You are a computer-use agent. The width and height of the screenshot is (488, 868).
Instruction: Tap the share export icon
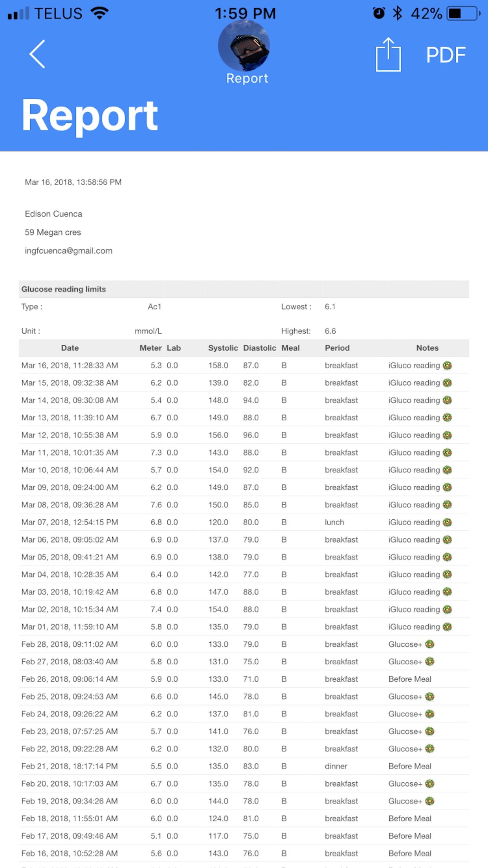[x=388, y=55]
